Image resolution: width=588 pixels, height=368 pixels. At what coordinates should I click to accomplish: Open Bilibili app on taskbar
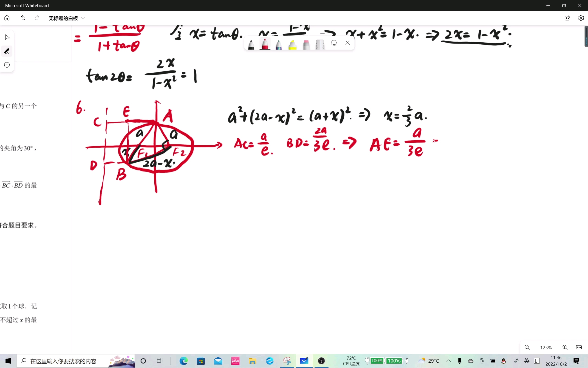click(x=235, y=361)
